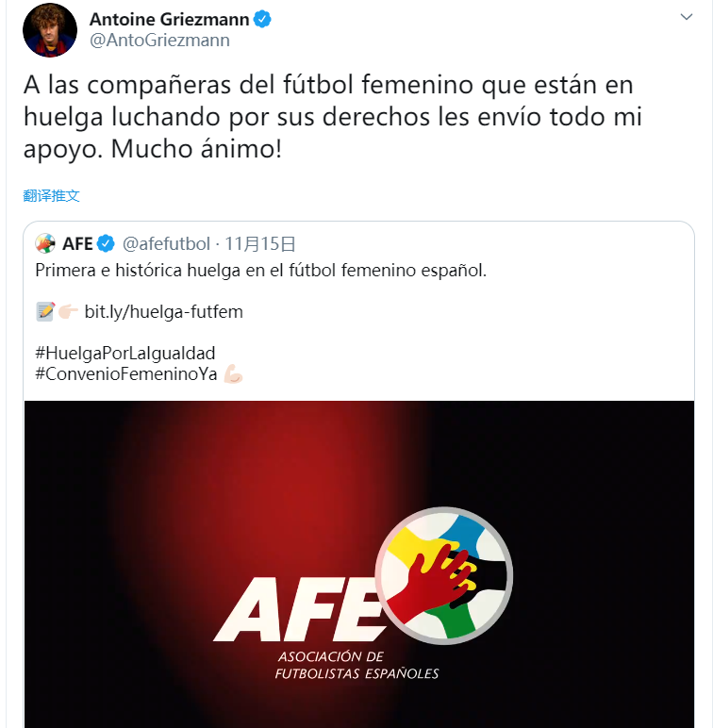Click the verified badge beside Antoine Griezmann
This screenshot has height=728, width=713.
(x=262, y=20)
